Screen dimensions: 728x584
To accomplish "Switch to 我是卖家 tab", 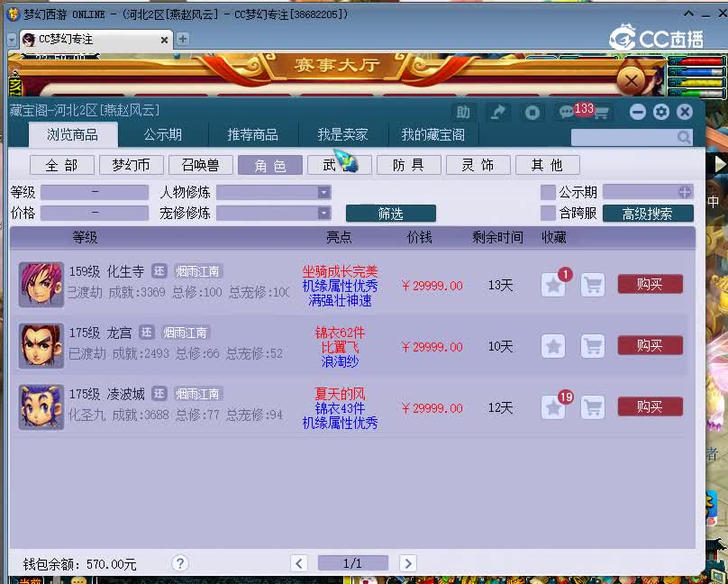I will (342, 134).
